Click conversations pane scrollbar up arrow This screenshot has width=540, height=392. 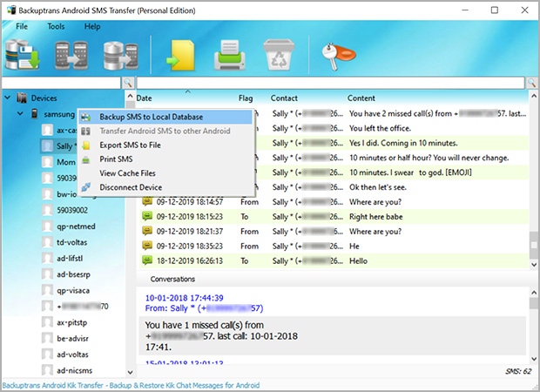[x=534, y=293]
